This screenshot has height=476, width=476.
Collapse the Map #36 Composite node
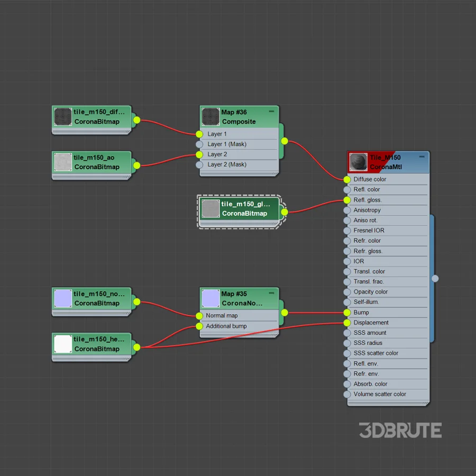click(271, 112)
